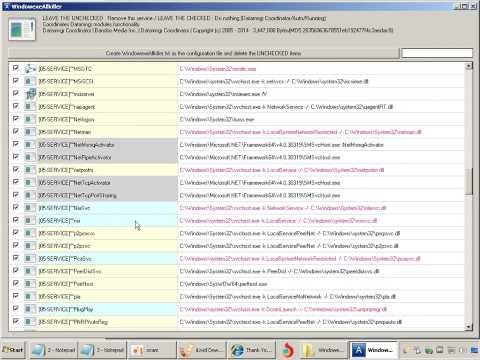Click the PNRPAutoReg row svchost path
The image size is (480, 360).
[x=290, y=322]
